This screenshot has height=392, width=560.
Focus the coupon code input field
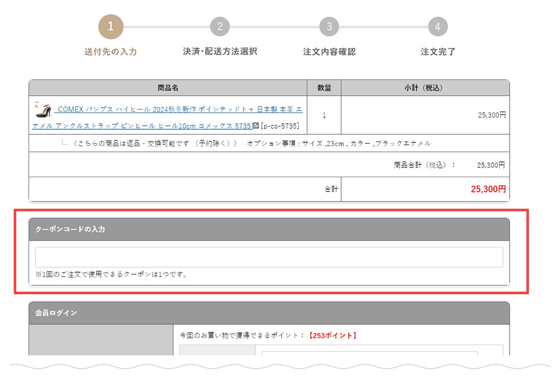click(269, 257)
